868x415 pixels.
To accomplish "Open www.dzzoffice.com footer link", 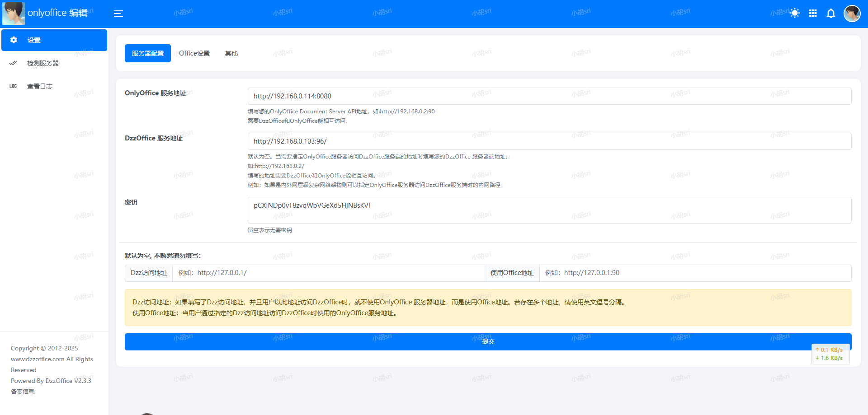I will click(38, 359).
